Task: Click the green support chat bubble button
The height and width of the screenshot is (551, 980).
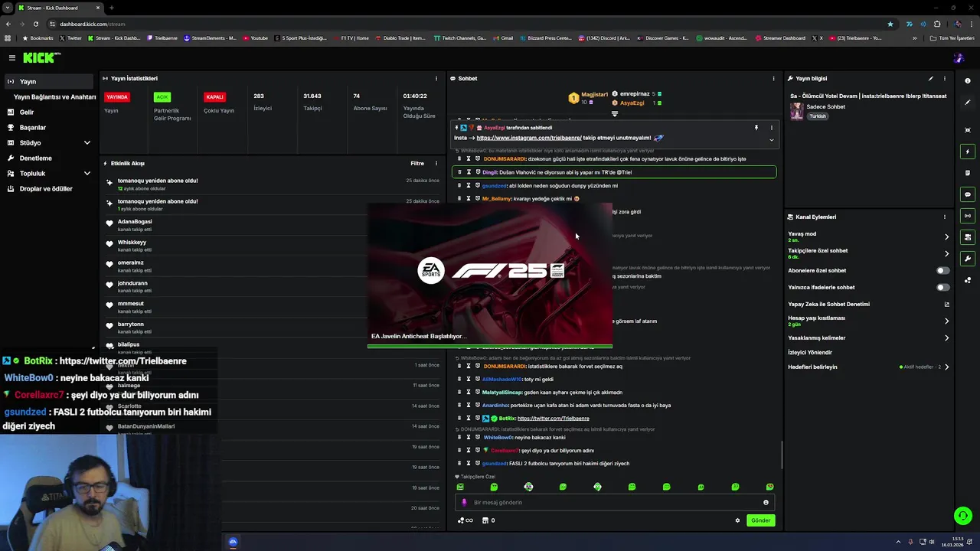Action: pos(963,516)
